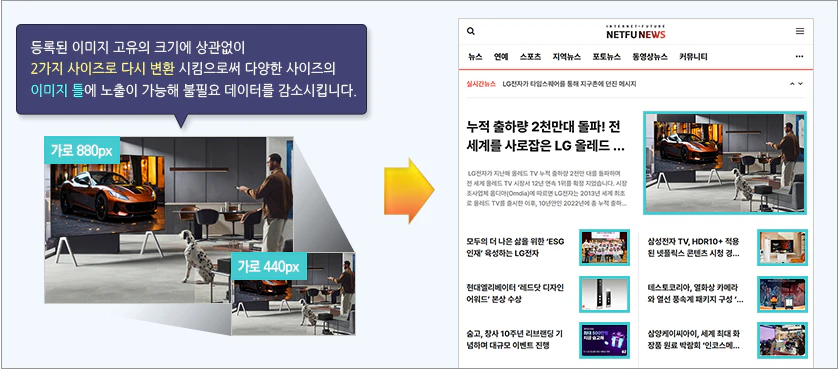This screenshot has height=369, width=838.
Task: Show previous ticker headline with up chevron
Action: [792, 84]
